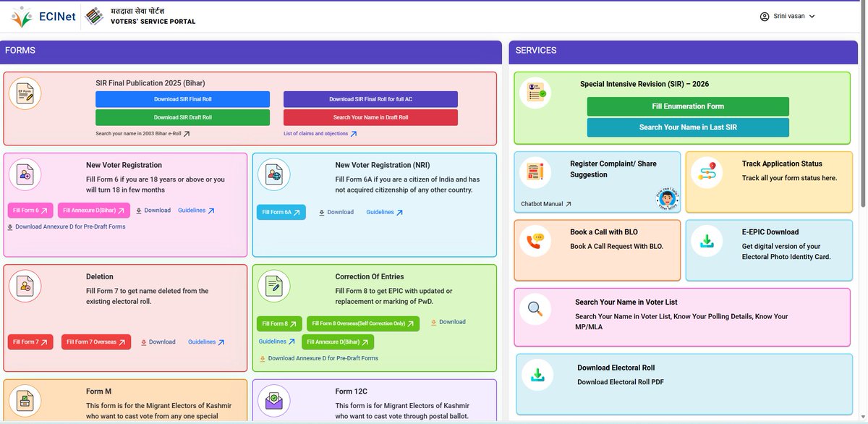Open Fill Form 8 Overseas (Self Correction Only)
The image size is (868, 424).
click(363, 324)
